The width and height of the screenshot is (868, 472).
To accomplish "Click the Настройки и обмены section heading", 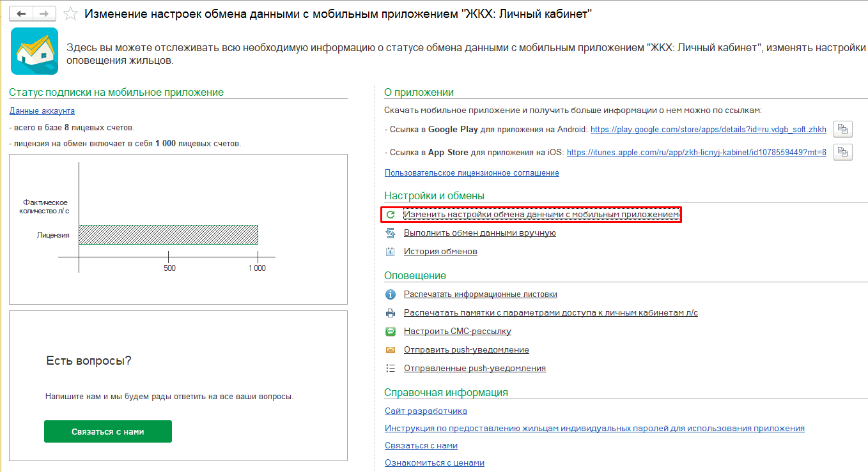I will tap(435, 196).
